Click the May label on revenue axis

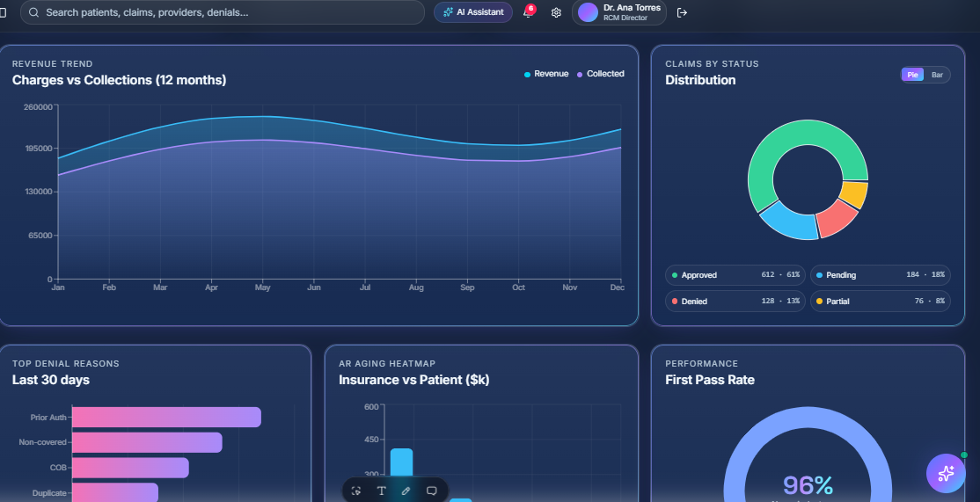click(262, 287)
